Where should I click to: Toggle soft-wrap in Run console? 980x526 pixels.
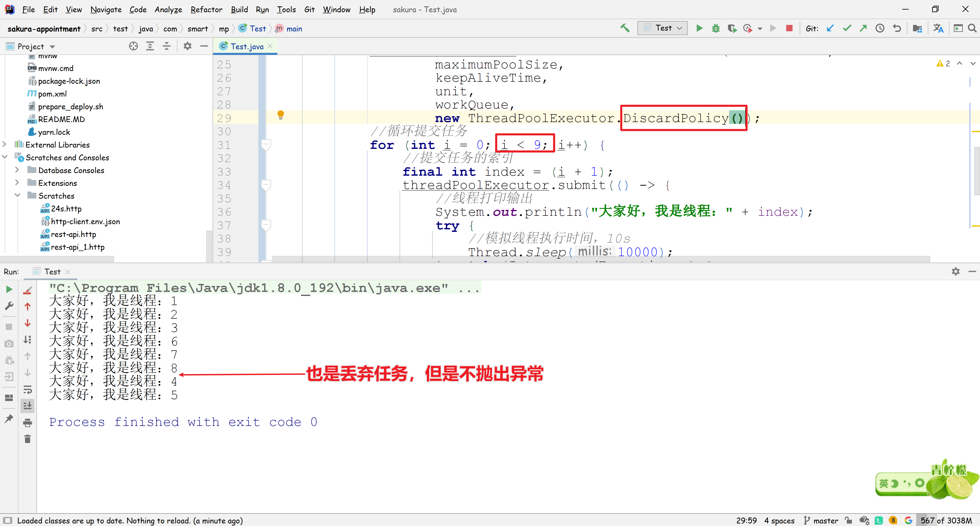coord(27,390)
